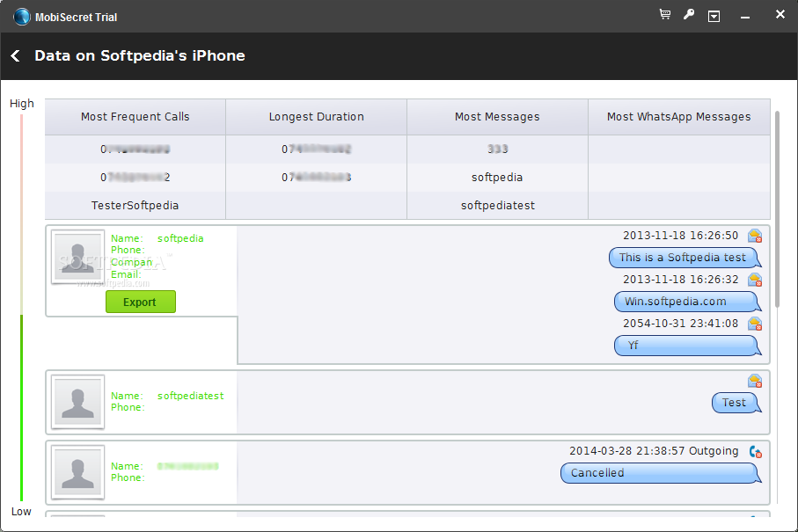Click the softpediatest contact avatar thumbnail
The image size is (798, 532).
coord(78,403)
